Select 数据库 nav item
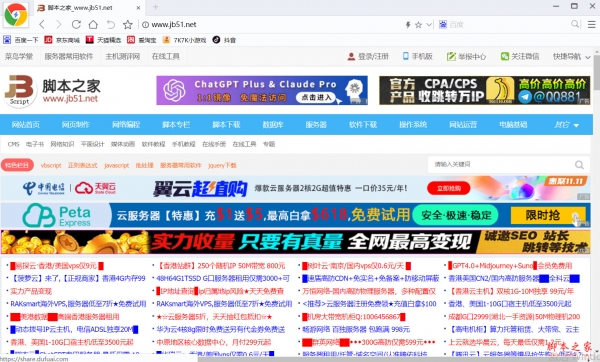This screenshot has width=600, height=362. pos(272,125)
